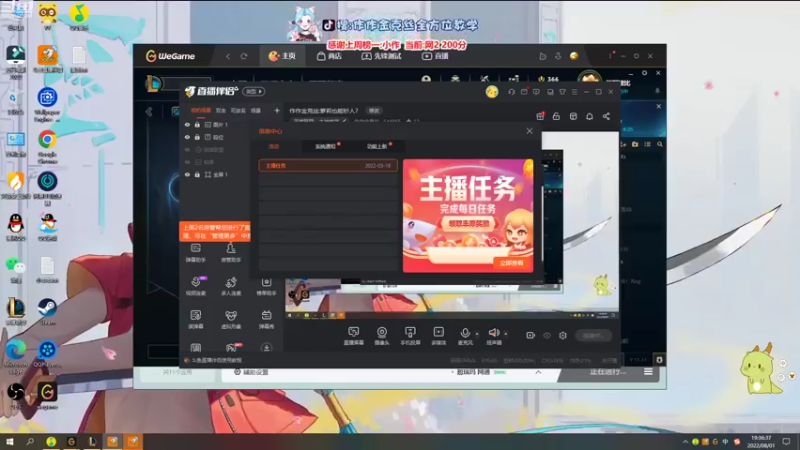Click the bell notification icon in stream header
The width and height of the screenshot is (800, 450).
[x=589, y=116]
